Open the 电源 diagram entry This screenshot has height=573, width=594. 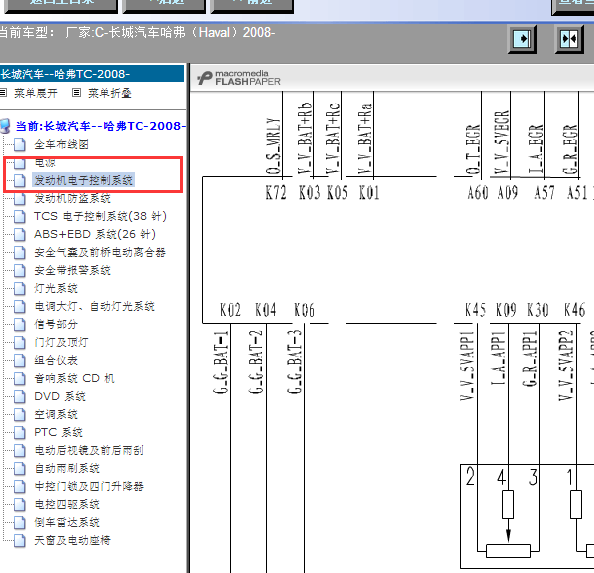tap(45, 163)
